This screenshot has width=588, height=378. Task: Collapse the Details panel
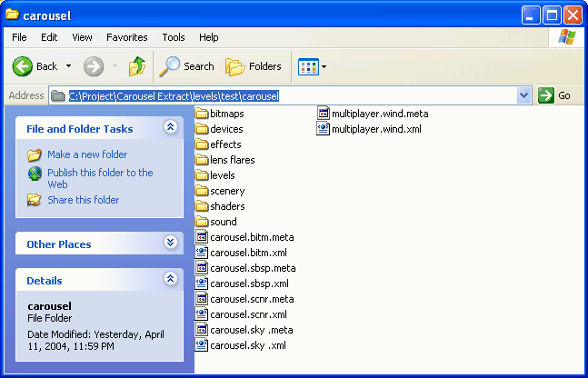click(169, 280)
